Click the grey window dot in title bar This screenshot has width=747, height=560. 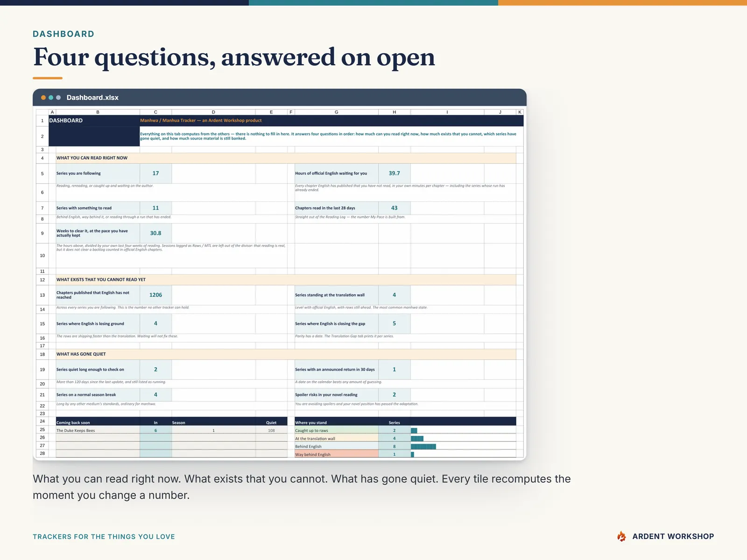(58, 98)
